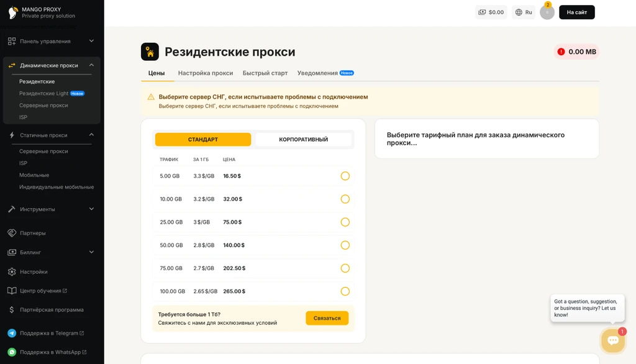Expand the Инструменты menu chevron

pos(91,209)
